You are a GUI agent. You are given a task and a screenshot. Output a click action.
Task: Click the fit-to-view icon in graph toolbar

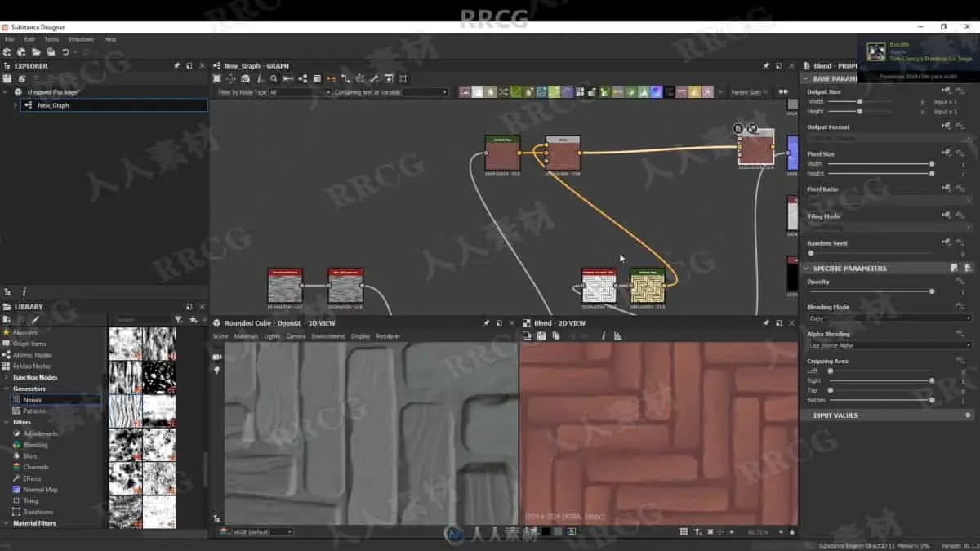point(217,78)
